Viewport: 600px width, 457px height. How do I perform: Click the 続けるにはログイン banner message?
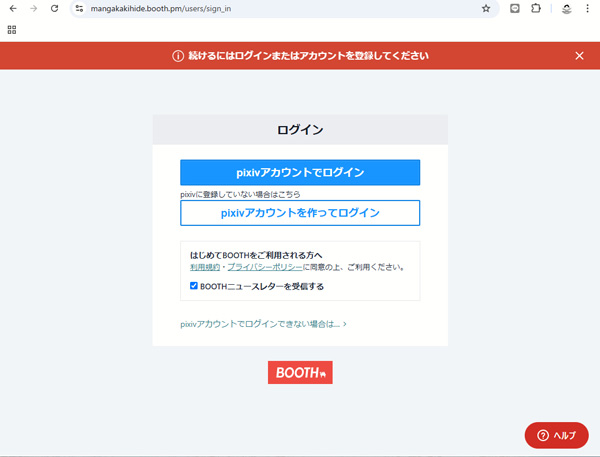308,56
